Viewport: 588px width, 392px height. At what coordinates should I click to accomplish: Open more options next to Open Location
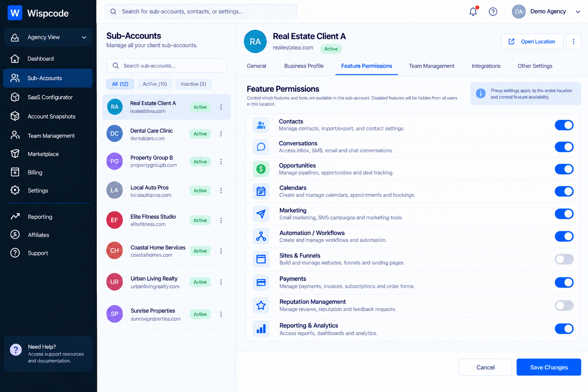point(573,41)
